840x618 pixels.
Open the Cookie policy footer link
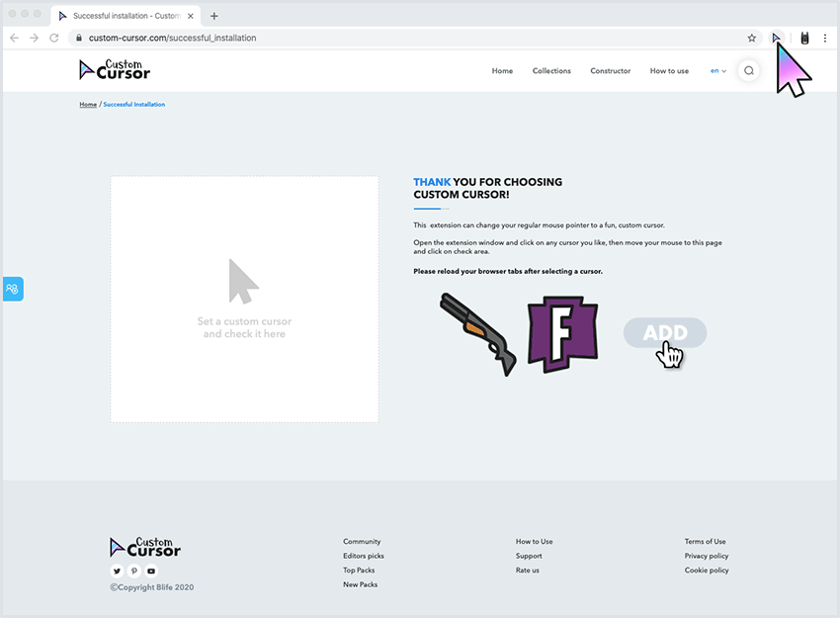[707, 571]
